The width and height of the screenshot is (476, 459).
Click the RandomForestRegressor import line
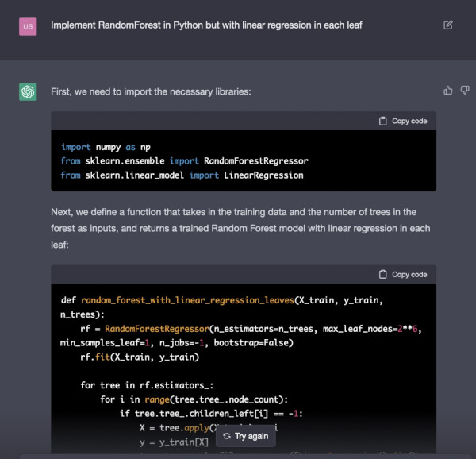pyautogui.click(x=184, y=161)
